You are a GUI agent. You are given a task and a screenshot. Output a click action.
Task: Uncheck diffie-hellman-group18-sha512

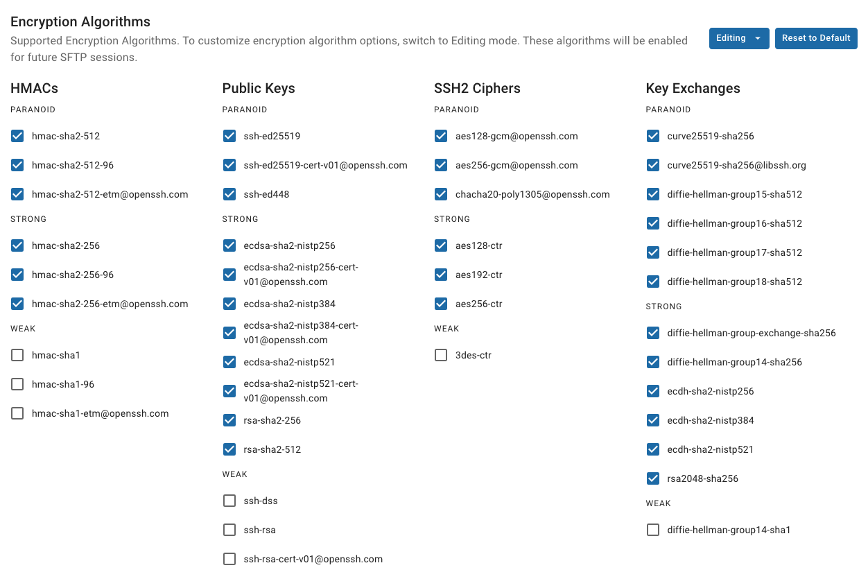[652, 282]
